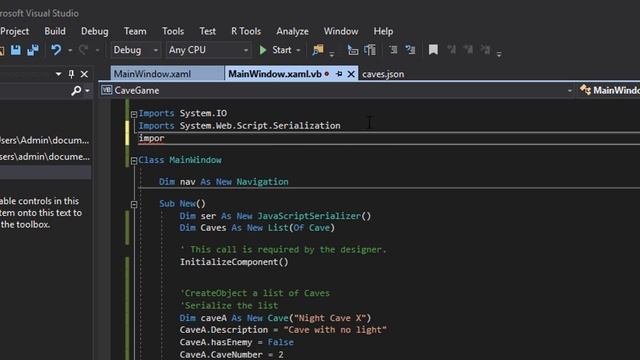
Task: Pin the MainWindow.xaml.vb tab
Action: pos(339,74)
